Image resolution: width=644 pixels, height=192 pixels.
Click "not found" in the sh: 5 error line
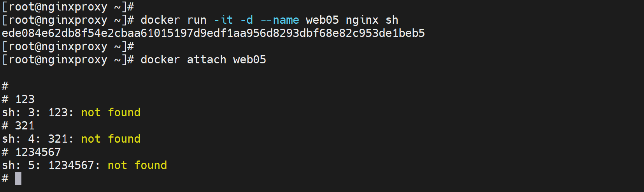tap(137, 166)
